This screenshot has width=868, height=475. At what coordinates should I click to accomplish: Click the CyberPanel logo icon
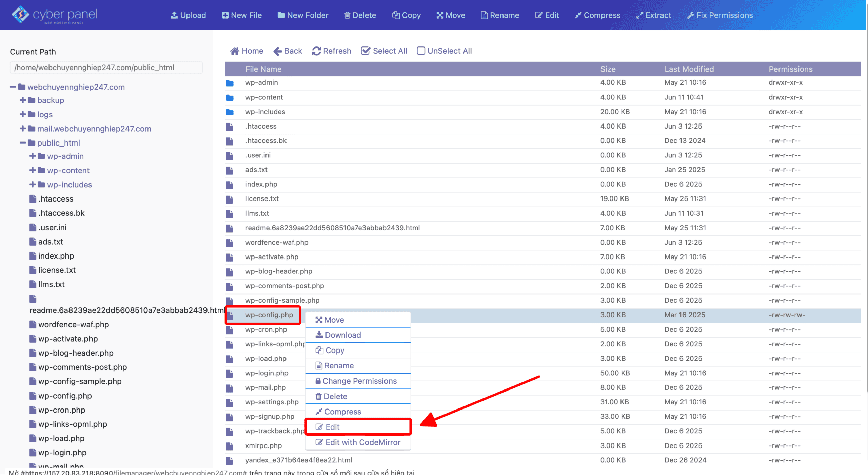[x=20, y=15]
